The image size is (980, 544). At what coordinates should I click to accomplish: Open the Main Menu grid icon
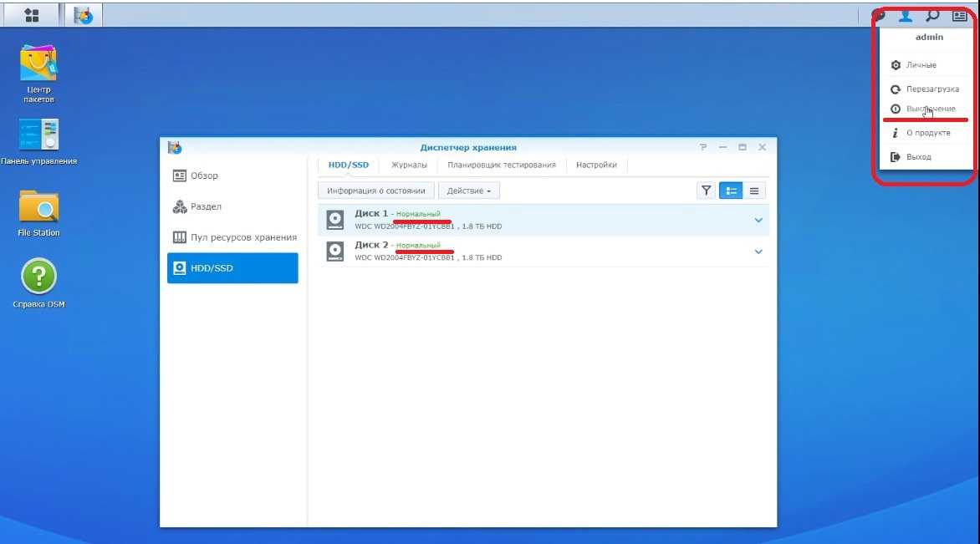[x=32, y=15]
